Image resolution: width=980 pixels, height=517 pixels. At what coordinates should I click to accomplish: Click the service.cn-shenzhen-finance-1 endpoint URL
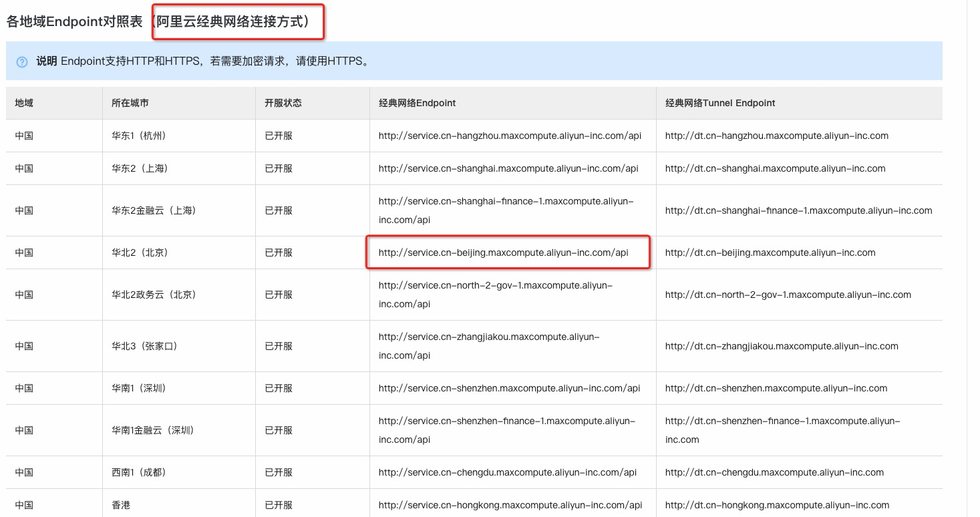[507, 430]
